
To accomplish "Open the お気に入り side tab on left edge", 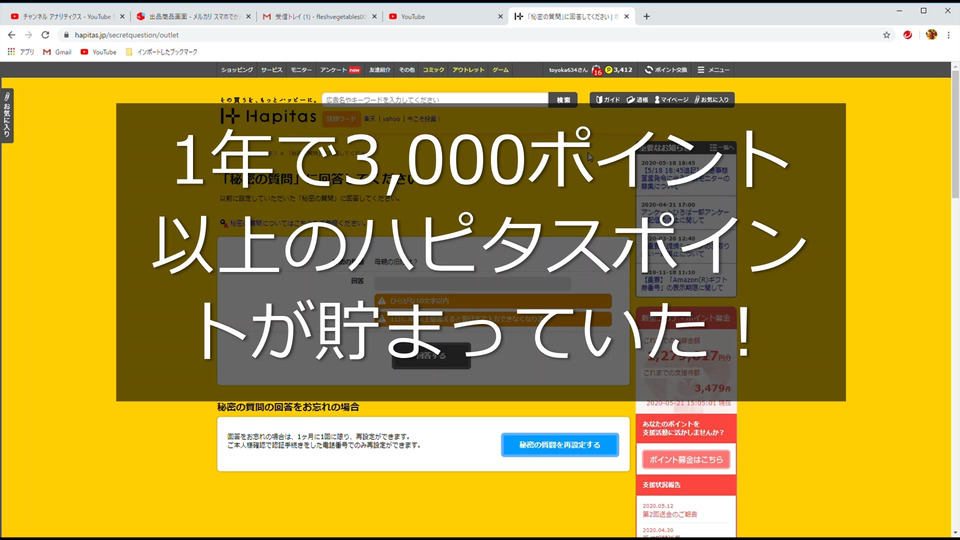I will click(x=7, y=116).
